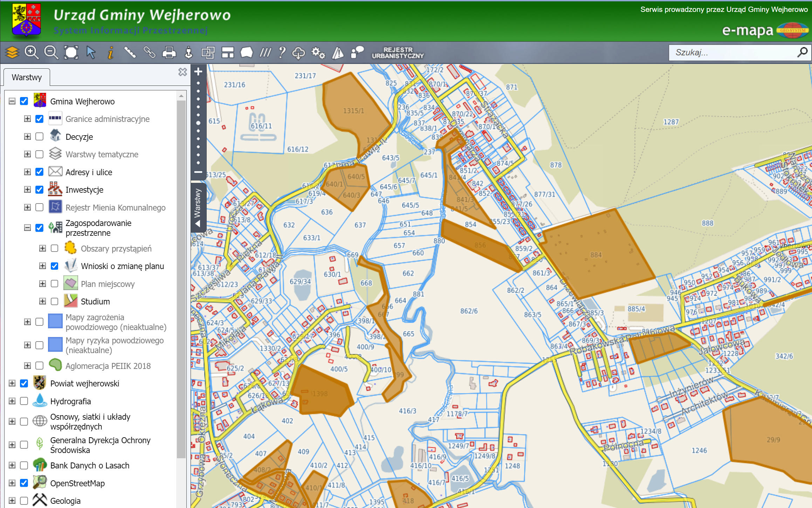Select the measure ruler tool
The height and width of the screenshot is (508, 812).
(130, 53)
